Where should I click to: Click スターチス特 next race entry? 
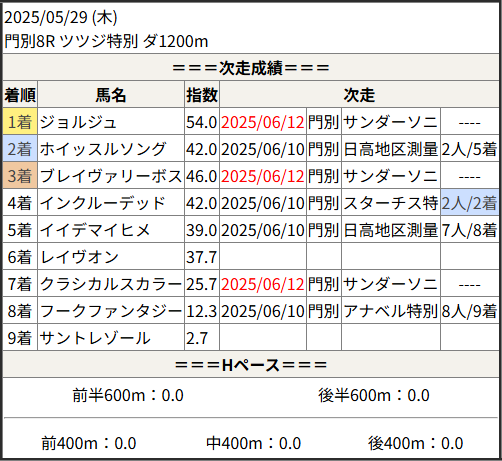pos(390,203)
